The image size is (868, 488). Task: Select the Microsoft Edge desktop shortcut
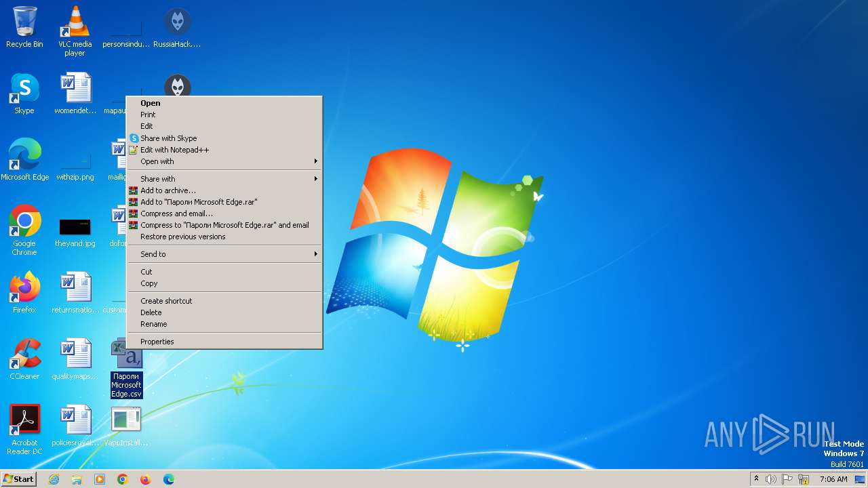click(24, 160)
